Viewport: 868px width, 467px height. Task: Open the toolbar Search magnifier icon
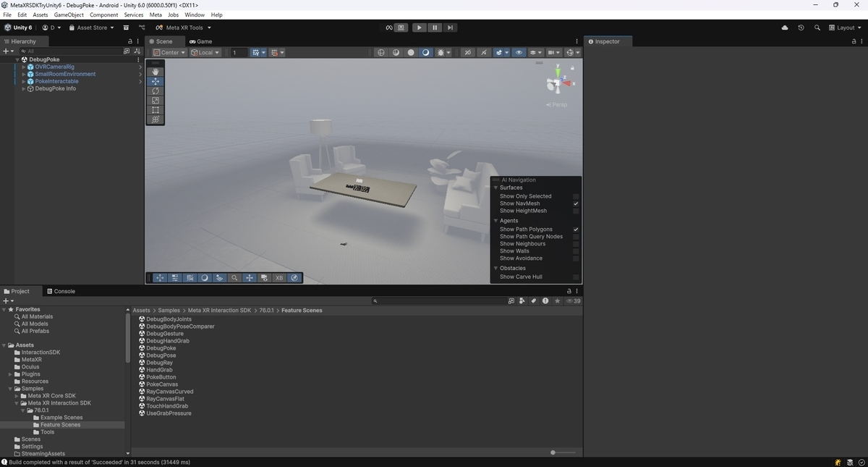pos(817,28)
